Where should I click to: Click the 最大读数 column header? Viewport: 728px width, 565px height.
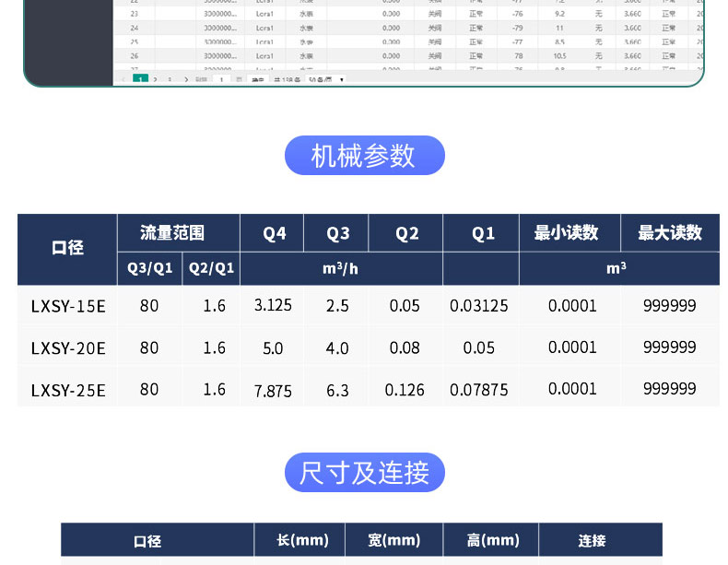670,233
